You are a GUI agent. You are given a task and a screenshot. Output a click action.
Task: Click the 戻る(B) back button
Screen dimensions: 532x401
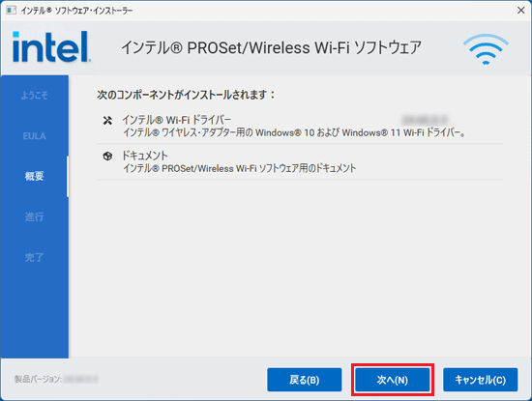point(305,380)
